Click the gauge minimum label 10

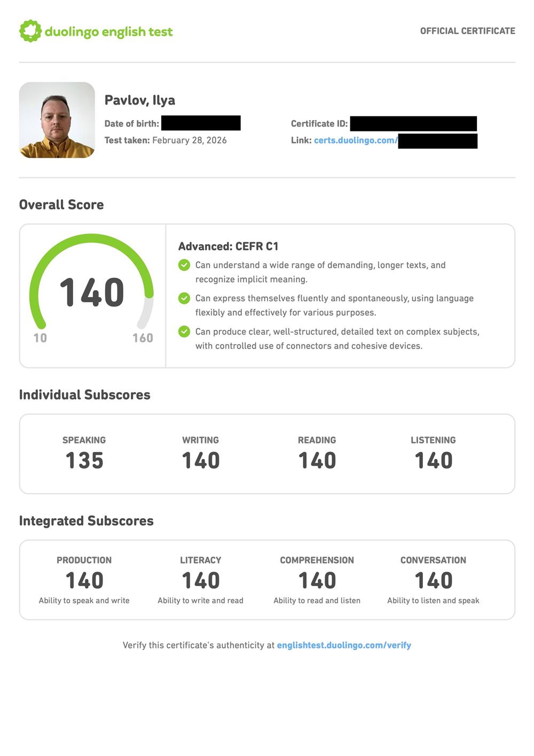pyautogui.click(x=40, y=338)
